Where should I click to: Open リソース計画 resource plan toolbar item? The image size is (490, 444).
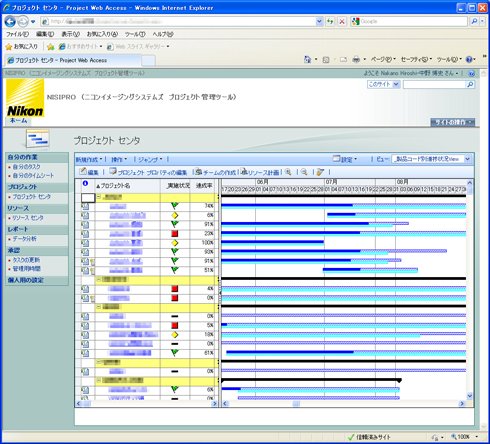click(x=260, y=172)
